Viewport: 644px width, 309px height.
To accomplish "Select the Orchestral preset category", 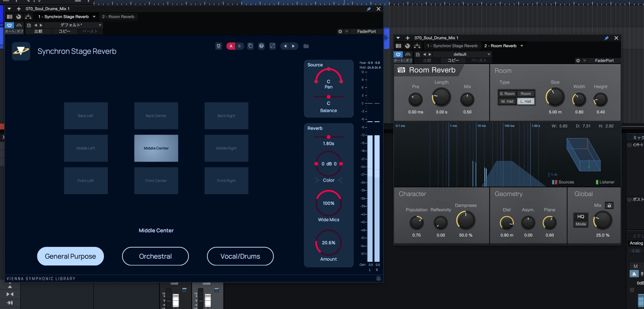I will (155, 256).
